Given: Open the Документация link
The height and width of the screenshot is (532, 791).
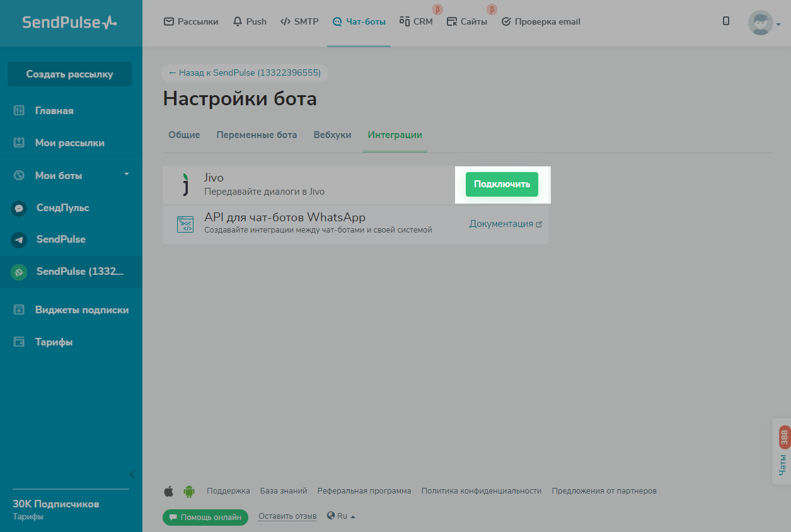Looking at the screenshot, I should click(x=505, y=224).
